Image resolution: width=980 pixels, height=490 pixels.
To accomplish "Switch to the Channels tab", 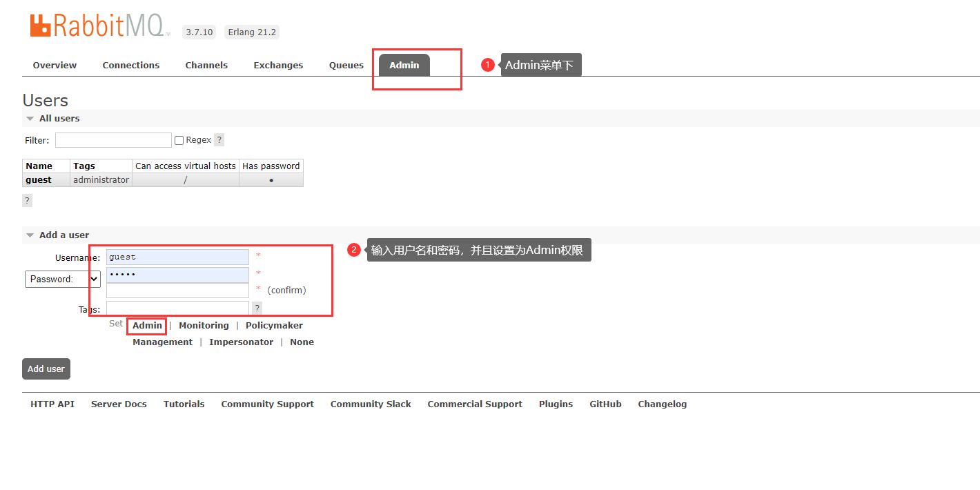I will 206,66.
